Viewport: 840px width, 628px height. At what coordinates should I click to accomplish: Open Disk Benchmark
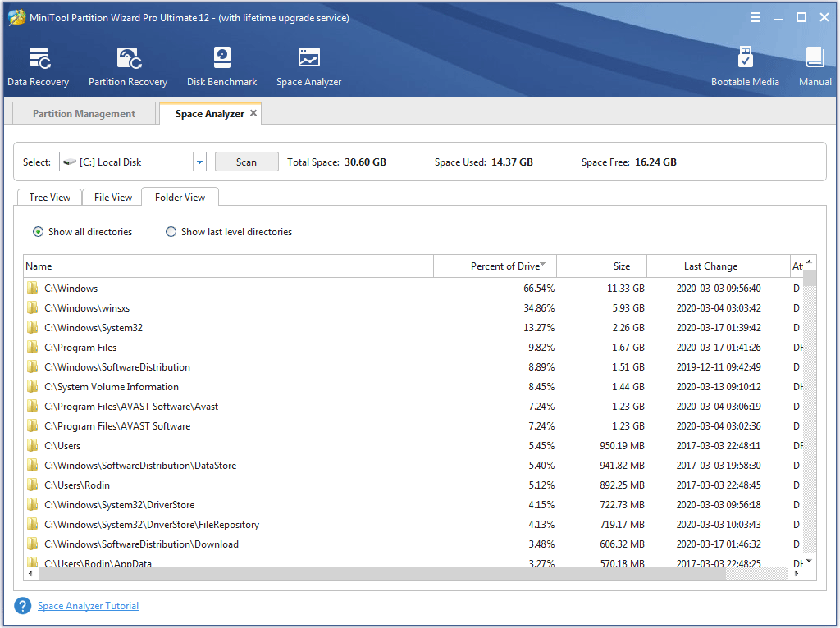pyautogui.click(x=221, y=66)
